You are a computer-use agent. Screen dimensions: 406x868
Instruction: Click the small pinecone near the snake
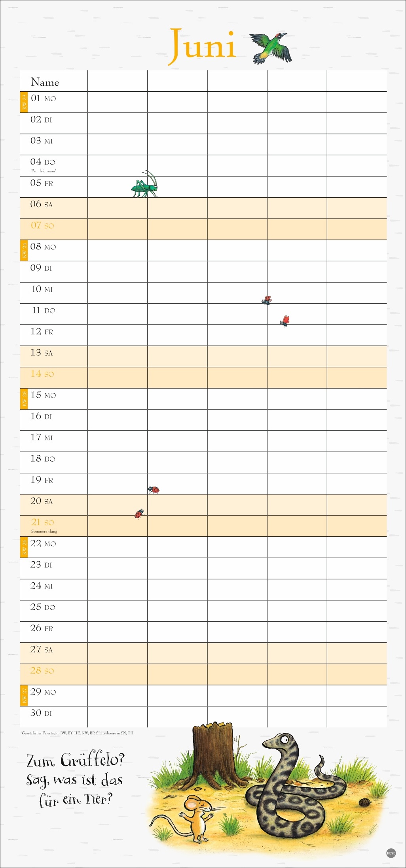365,802
